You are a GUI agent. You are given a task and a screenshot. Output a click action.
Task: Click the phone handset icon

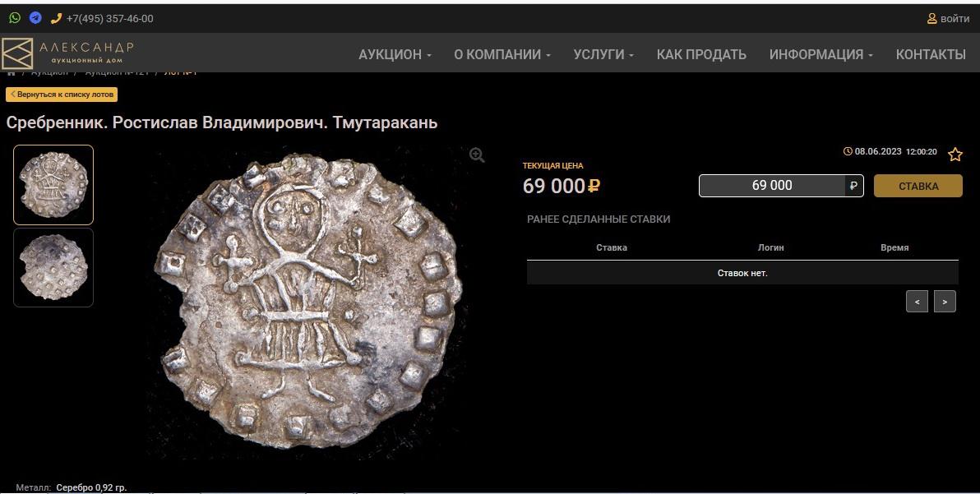tap(56, 19)
